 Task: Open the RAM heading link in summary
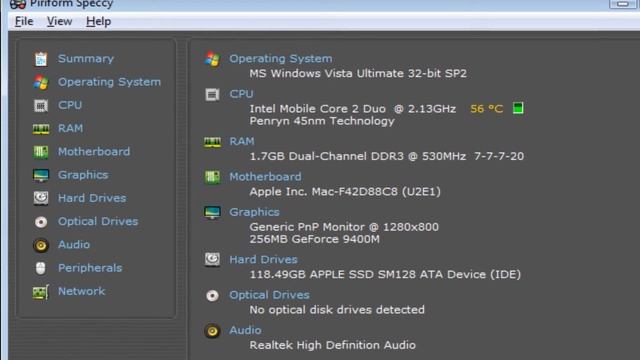[242, 141]
